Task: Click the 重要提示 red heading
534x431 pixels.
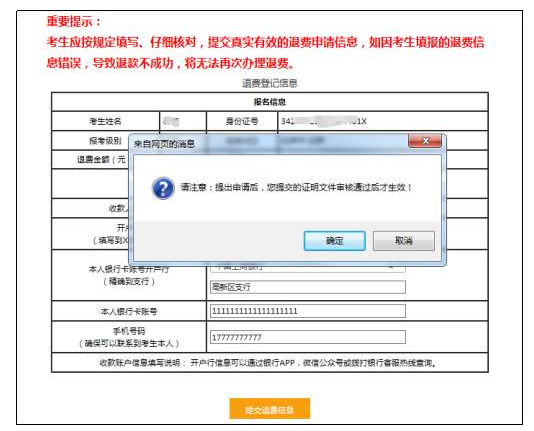Action: 74,21
